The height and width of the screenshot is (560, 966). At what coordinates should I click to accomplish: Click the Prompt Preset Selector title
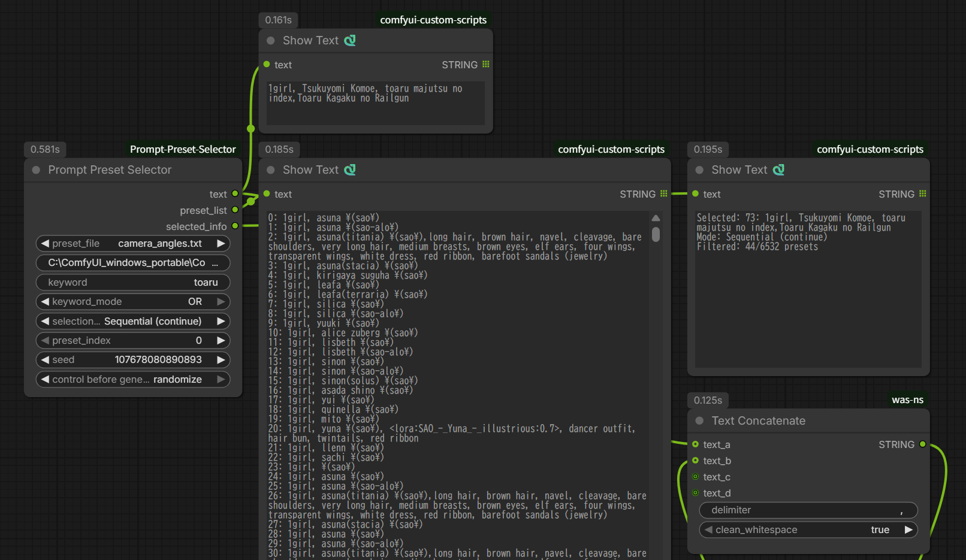[x=110, y=170]
